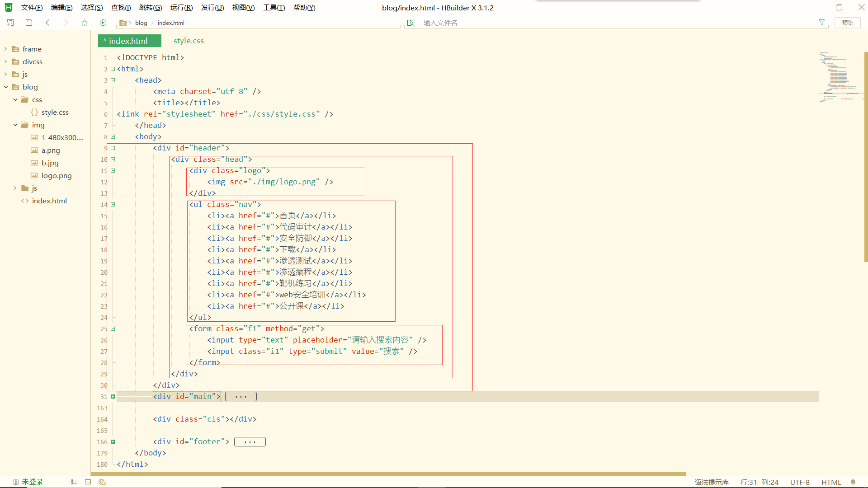Expand the top-level js folder
The image size is (868, 488).
(x=5, y=74)
